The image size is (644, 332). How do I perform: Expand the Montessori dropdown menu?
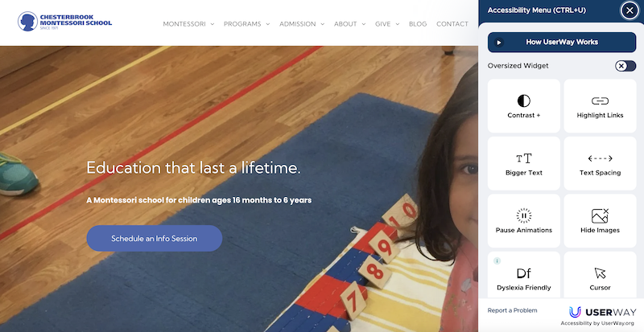coord(188,24)
